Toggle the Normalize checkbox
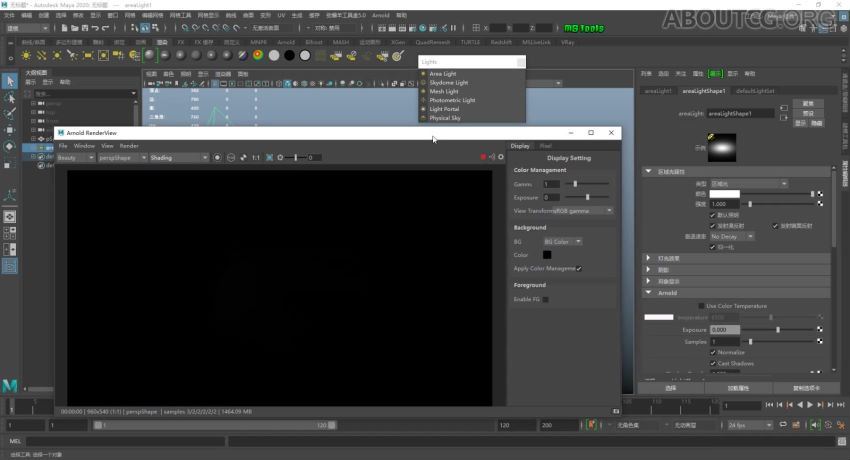The image size is (850, 460). coord(713,353)
